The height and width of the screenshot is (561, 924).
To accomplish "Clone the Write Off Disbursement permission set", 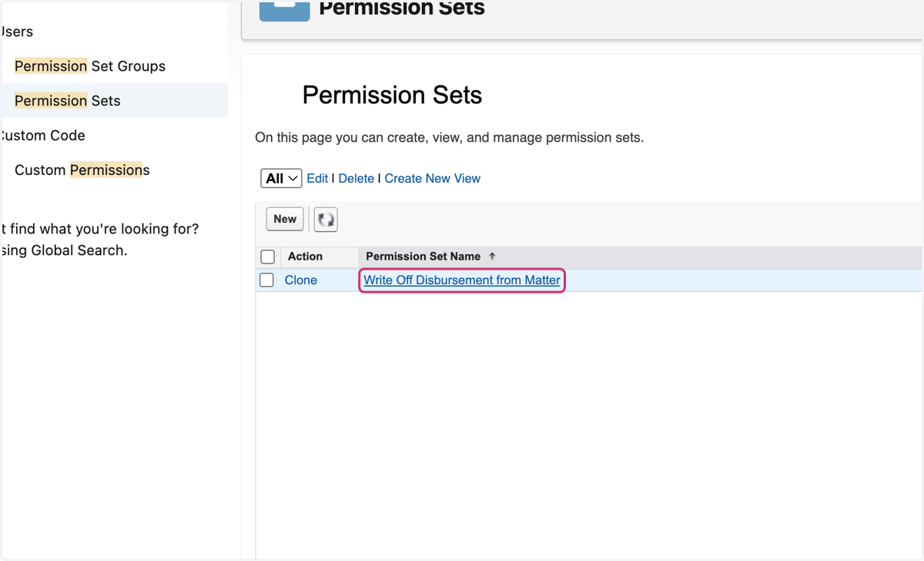I will pyautogui.click(x=301, y=280).
